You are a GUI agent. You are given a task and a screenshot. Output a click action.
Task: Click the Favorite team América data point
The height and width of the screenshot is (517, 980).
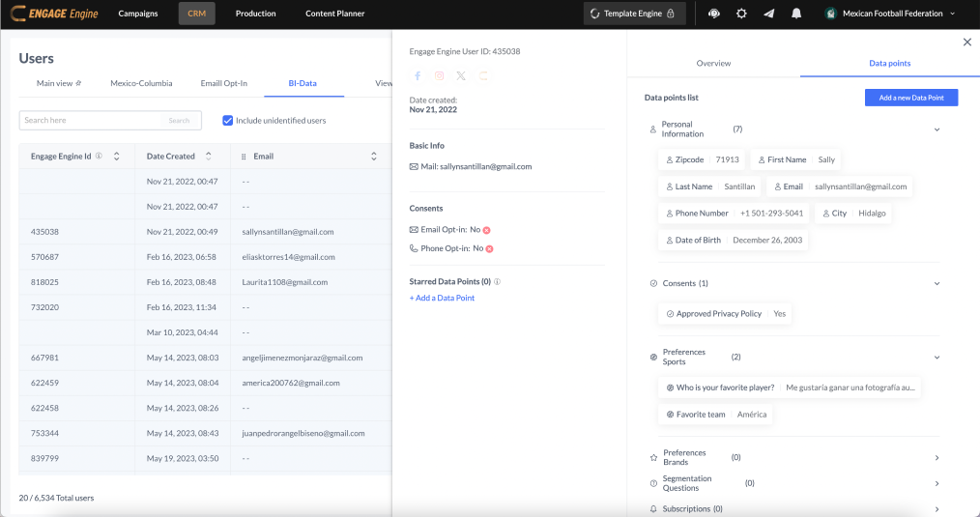point(715,415)
